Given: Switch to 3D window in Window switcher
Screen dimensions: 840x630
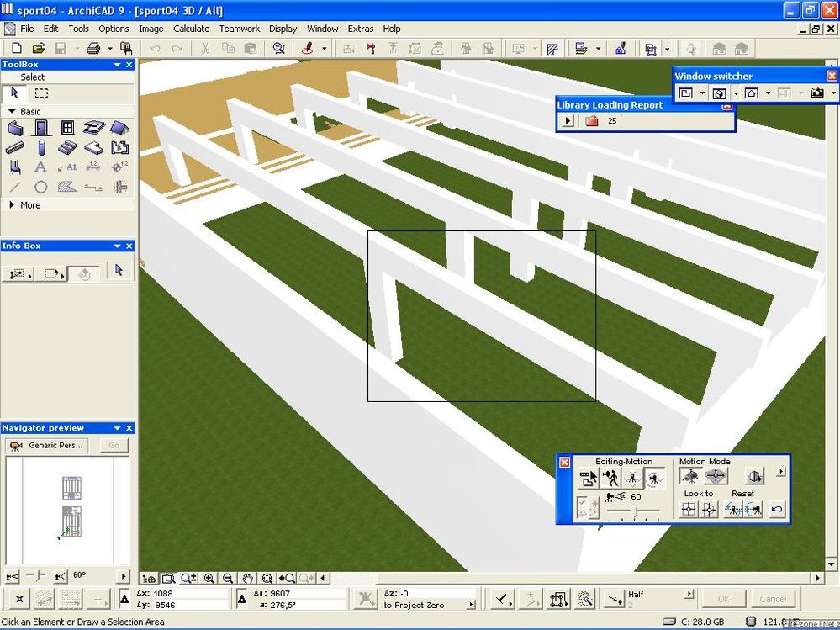Looking at the screenshot, I should (x=719, y=93).
